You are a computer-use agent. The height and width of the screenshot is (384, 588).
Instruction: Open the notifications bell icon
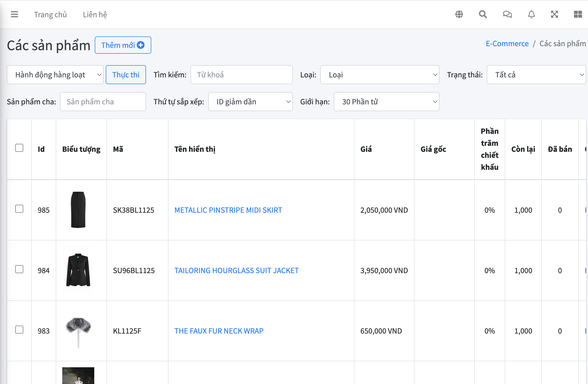[x=531, y=14]
